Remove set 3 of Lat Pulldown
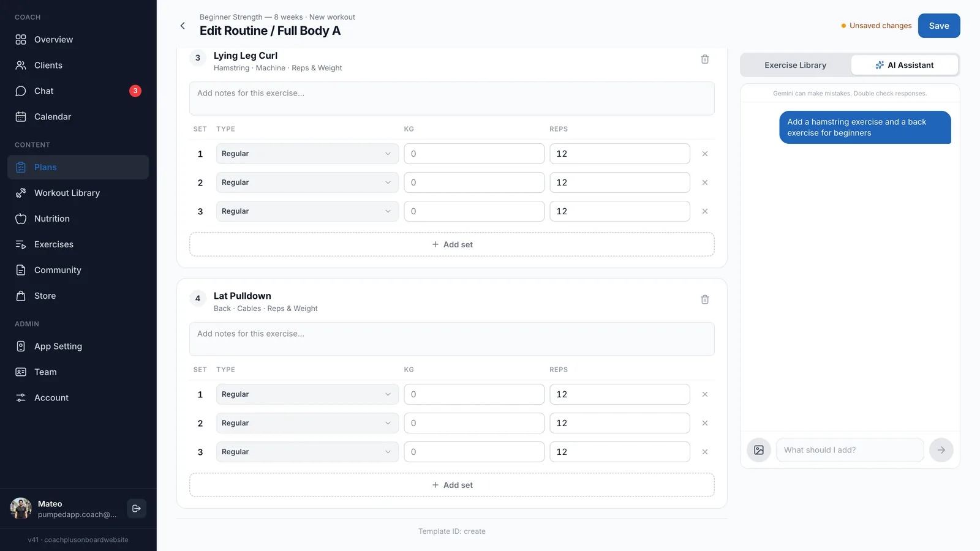 click(x=705, y=452)
